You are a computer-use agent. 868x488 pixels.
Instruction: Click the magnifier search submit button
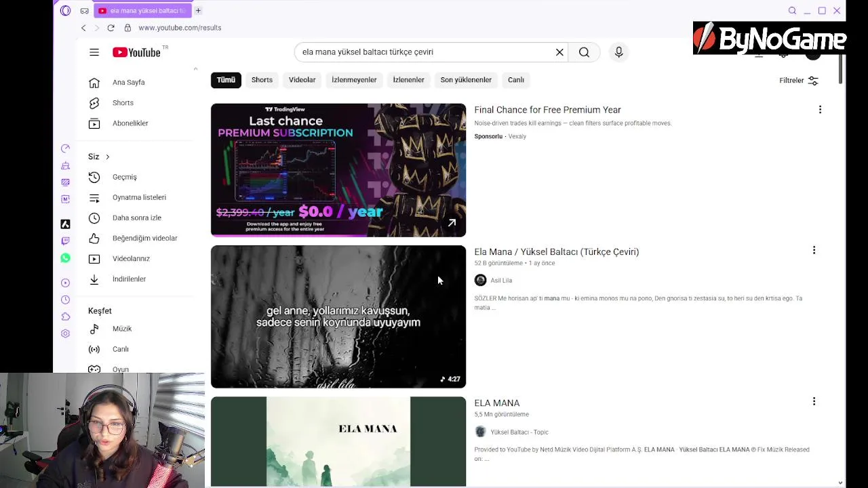[x=584, y=52]
